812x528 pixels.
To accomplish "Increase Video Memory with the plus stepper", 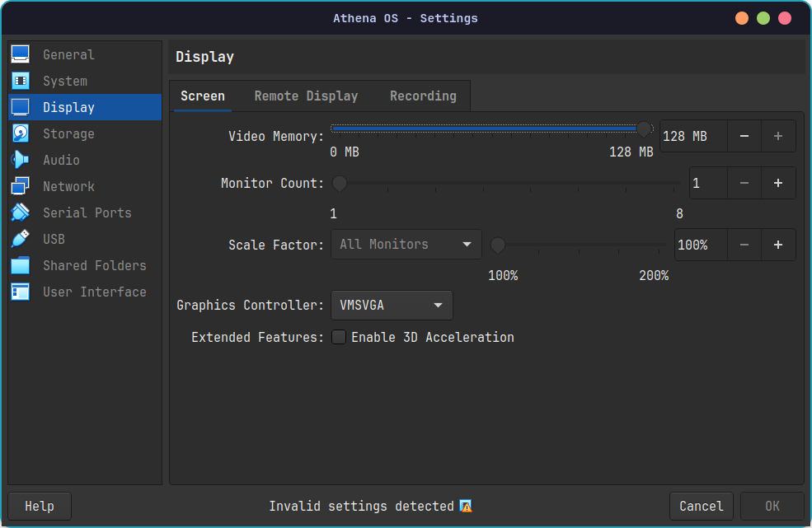I will coord(778,136).
